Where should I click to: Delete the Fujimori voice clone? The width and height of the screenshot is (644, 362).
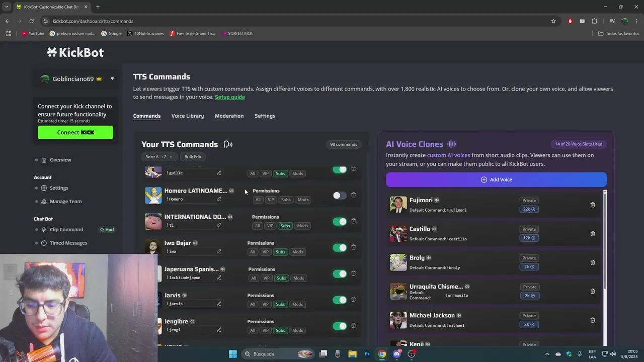coord(592,205)
